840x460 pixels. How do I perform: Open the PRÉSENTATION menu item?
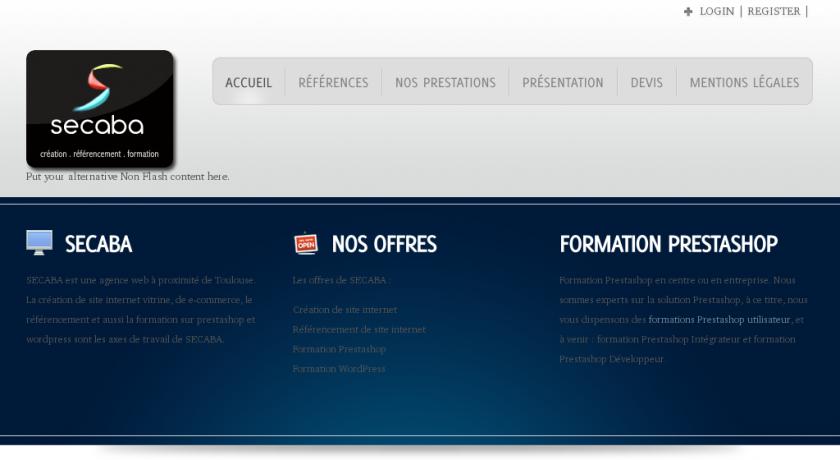(x=562, y=82)
